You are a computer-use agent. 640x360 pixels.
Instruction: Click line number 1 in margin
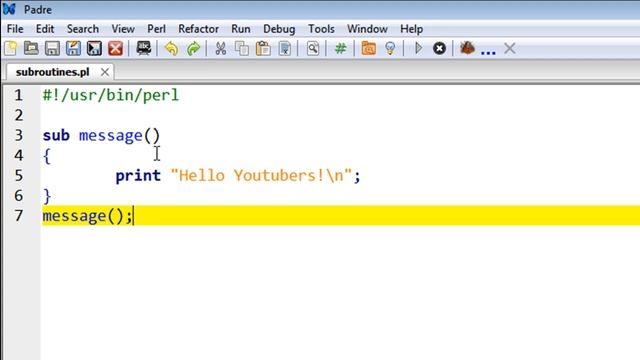[18, 95]
